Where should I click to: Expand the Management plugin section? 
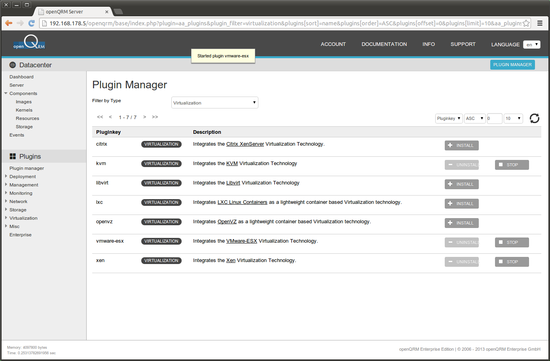[6, 185]
